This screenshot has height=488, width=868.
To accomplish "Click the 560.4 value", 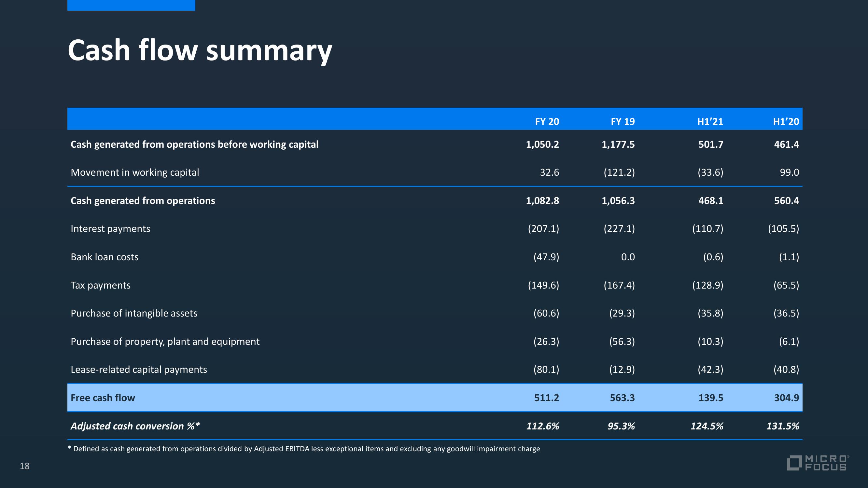I will tap(787, 201).
